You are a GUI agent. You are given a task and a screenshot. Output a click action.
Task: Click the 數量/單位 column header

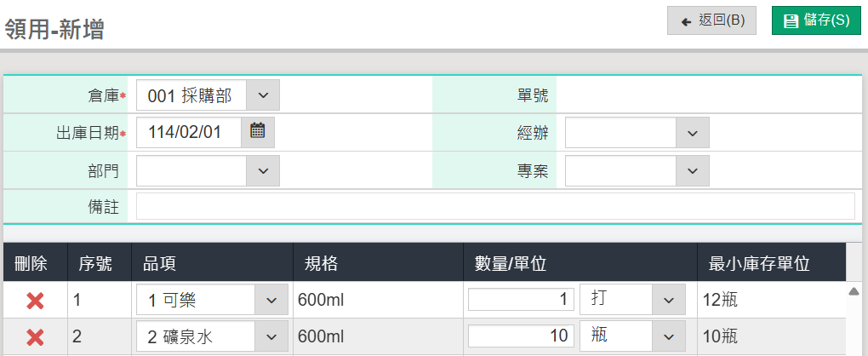510,264
